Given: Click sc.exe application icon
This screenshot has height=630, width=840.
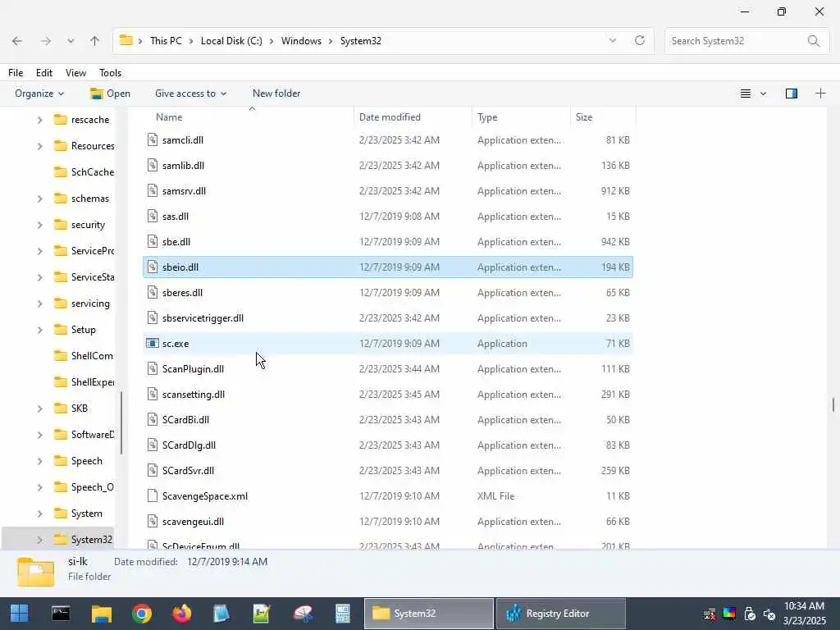Looking at the screenshot, I should [153, 344].
